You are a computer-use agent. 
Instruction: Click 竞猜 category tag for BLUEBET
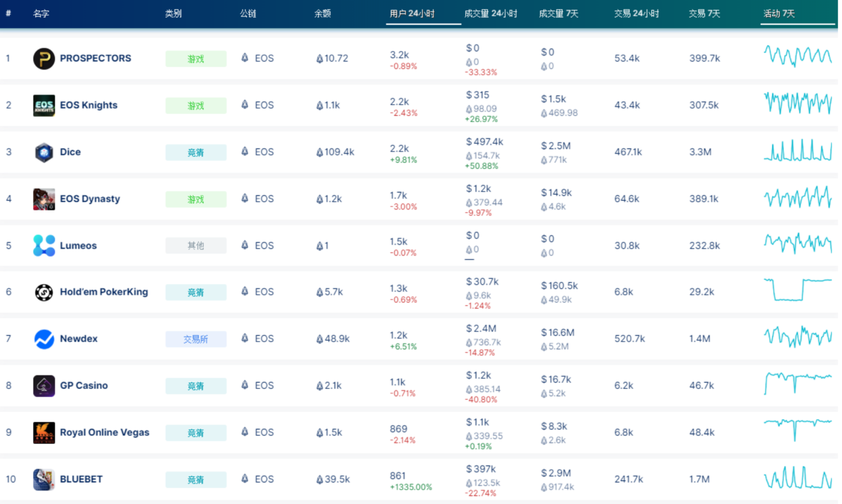(x=196, y=479)
